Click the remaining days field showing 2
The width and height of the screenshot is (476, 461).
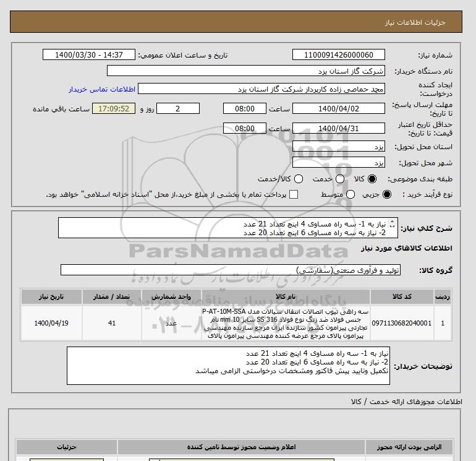pos(178,108)
